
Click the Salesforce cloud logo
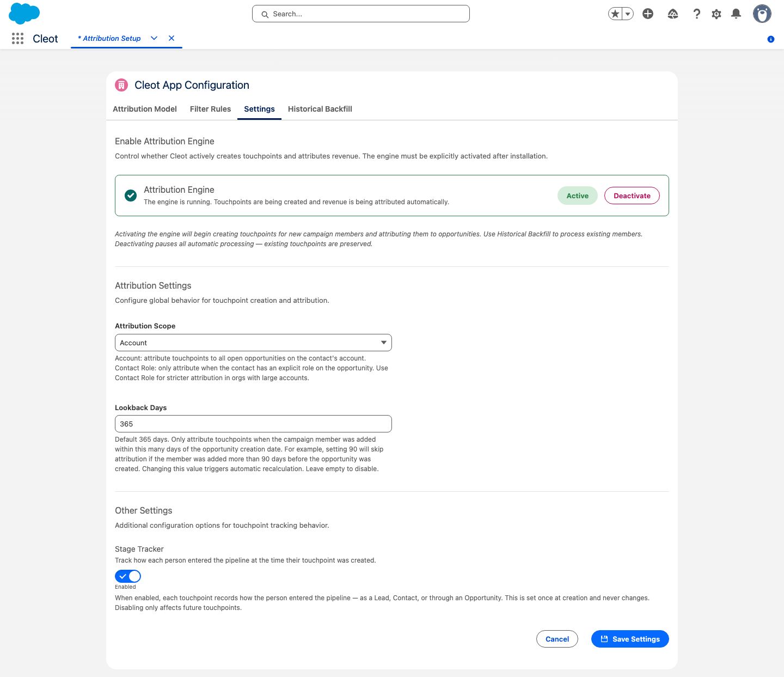pos(24,13)
